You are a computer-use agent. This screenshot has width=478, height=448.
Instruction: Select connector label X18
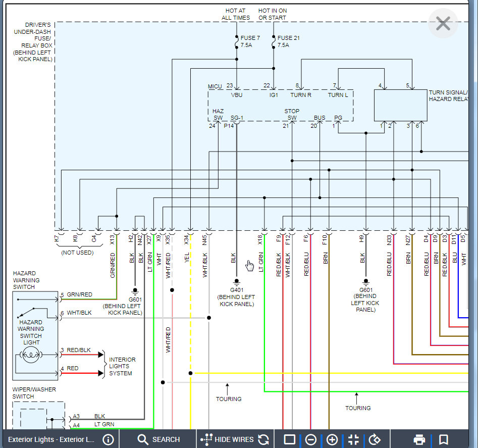260,240
